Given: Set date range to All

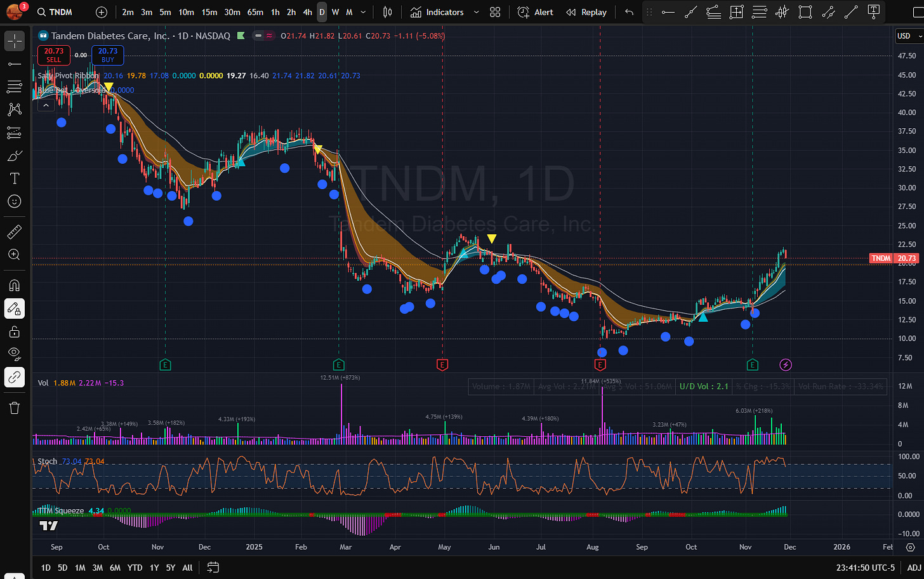Looking at the screenshot, I should click(187, 568).
